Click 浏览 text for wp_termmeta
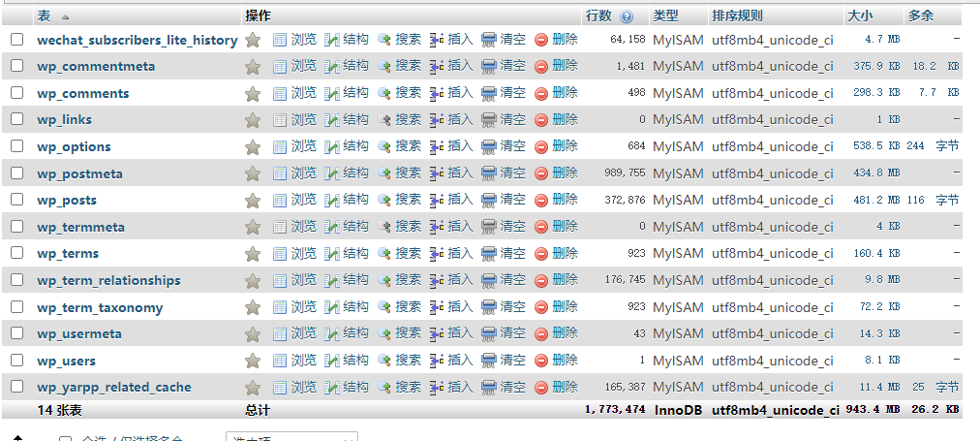The image size is (980, 441). (304, 226)
